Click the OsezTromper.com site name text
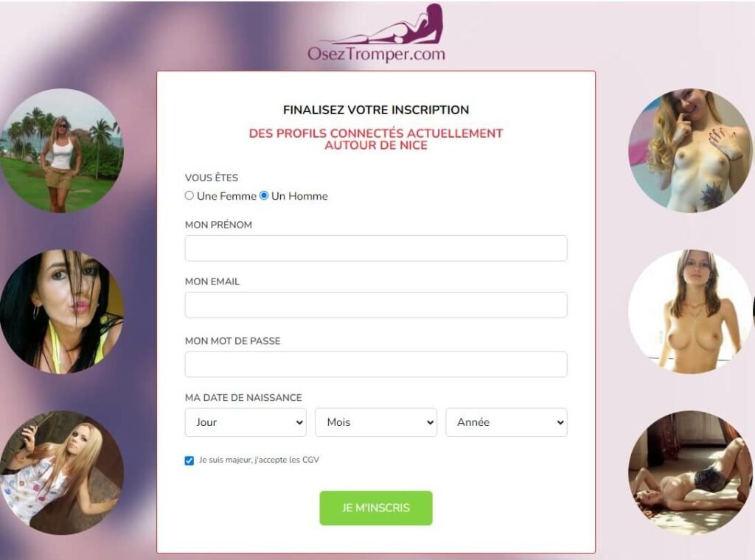This screenshot has width=755, height=560. 376,54
